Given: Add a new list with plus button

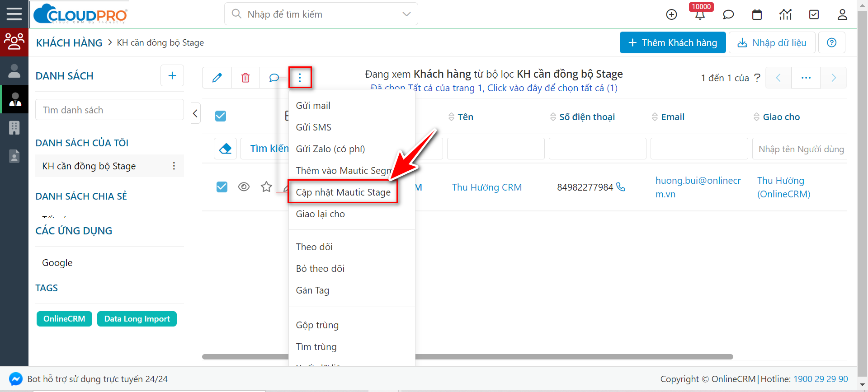Looking at the screenshot, I should (172, 75).
